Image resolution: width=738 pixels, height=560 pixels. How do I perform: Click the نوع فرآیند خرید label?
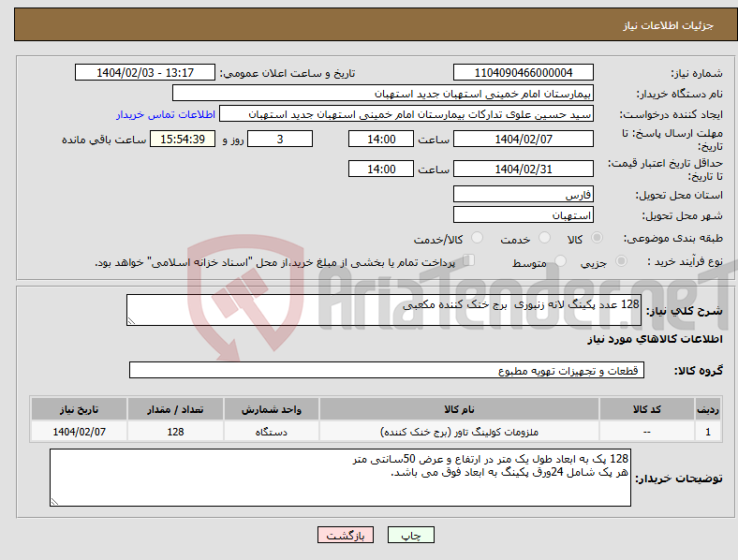(686, 261)
